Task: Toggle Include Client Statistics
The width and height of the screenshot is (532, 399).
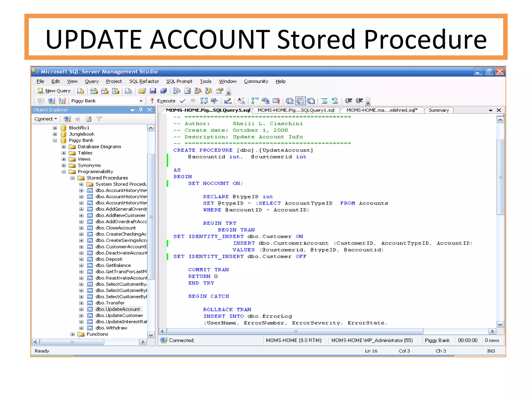Action: click(x=265, y=101)
